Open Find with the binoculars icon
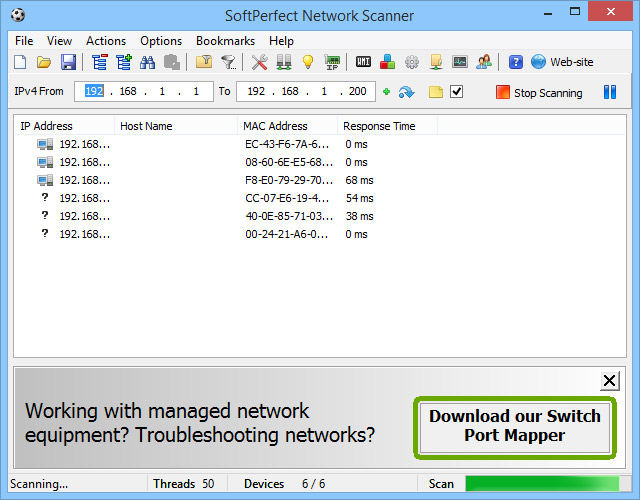This screenshot has width=640, height=500. click(147, 62)
